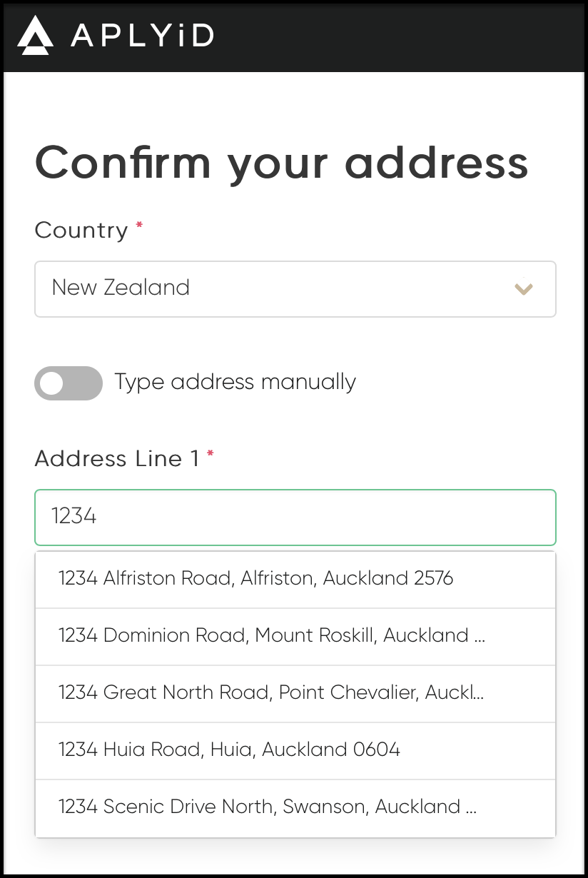Click the Country field label

tap(81, 231)
